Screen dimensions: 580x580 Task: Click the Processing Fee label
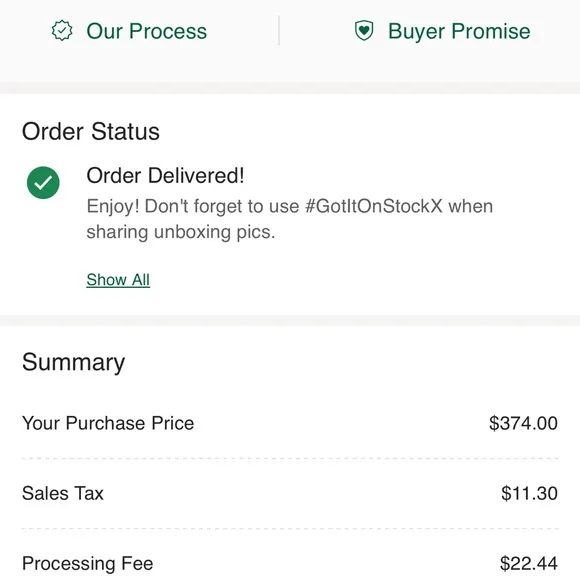coord(88,563)
